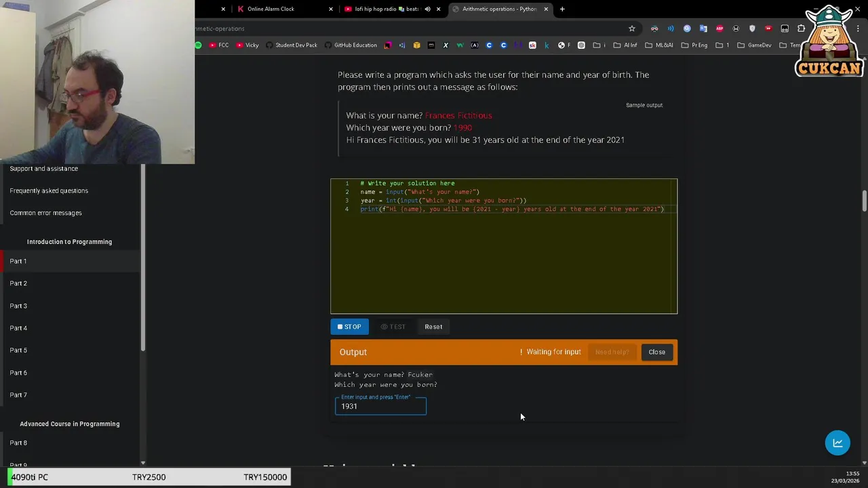Open Support and assistance page
The width and height of the screenshot is (868, 488).
click(44, 168)
